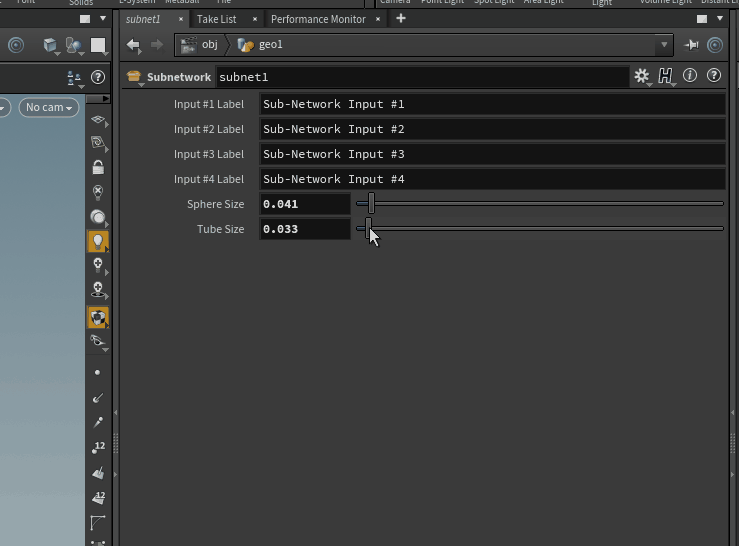Switch to the Performance Monitor tab
Image resolution: width=739 pixels, height=546 pixels.
coord(320,19)
